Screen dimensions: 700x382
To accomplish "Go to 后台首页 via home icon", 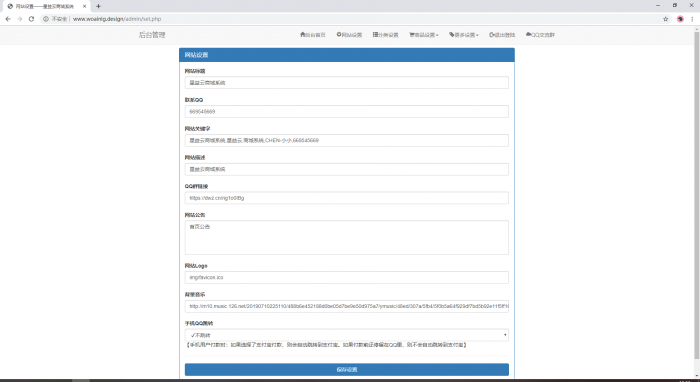I will tap(303, 34).
